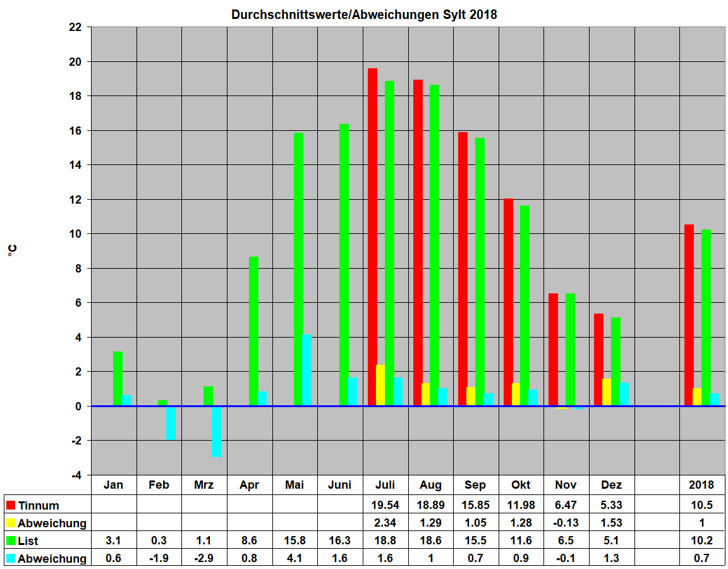Select the List annual average value 10.2

(701, 541)
